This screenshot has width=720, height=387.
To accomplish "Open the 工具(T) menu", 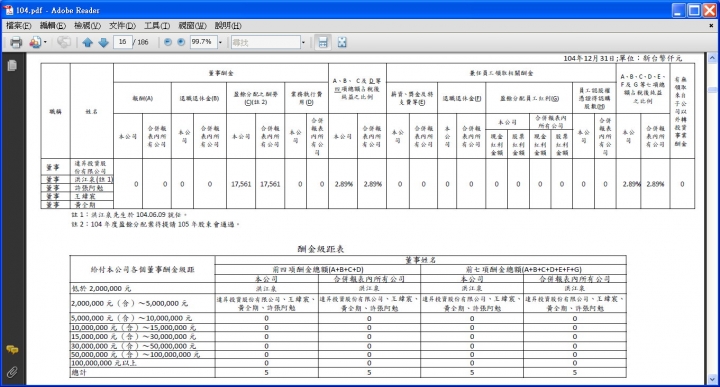I will [x=157, y=26].
